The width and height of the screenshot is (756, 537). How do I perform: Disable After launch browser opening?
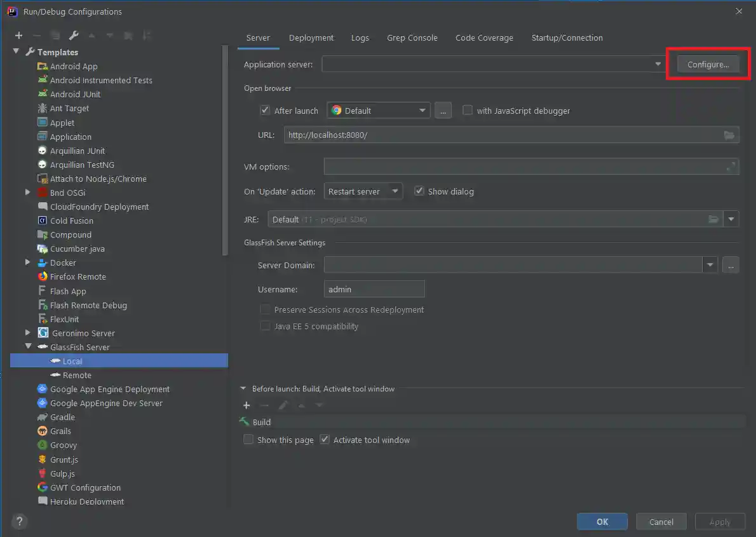265,110
